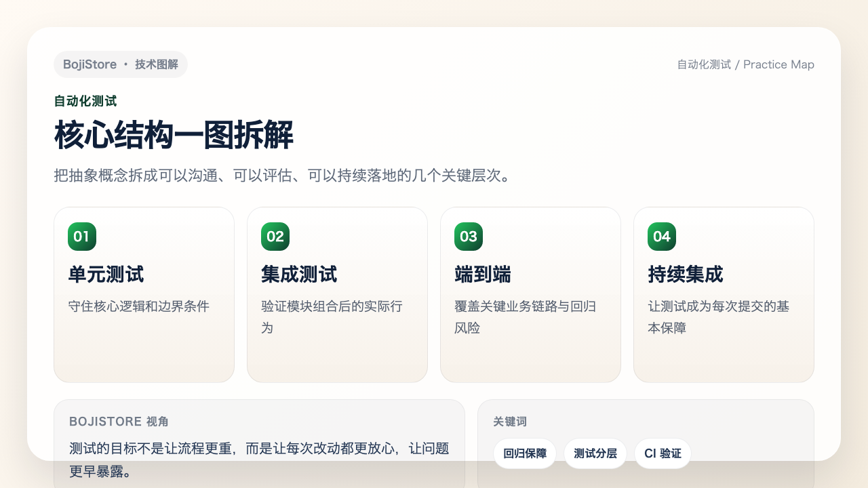The width and height of the screenshot is (868, 488).
Task: Select the 单元测试 card
Action: 144,294
